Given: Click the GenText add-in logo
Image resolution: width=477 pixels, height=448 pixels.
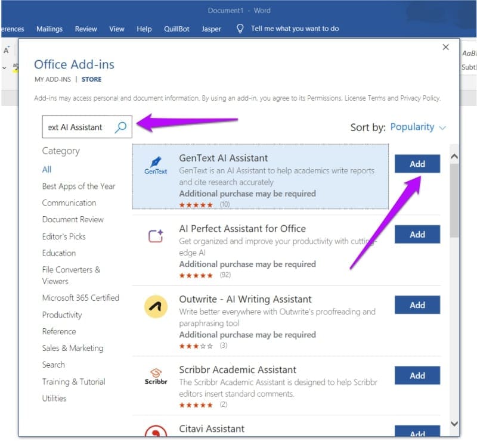Looking at the screenshot, I should tap(156, 165).
